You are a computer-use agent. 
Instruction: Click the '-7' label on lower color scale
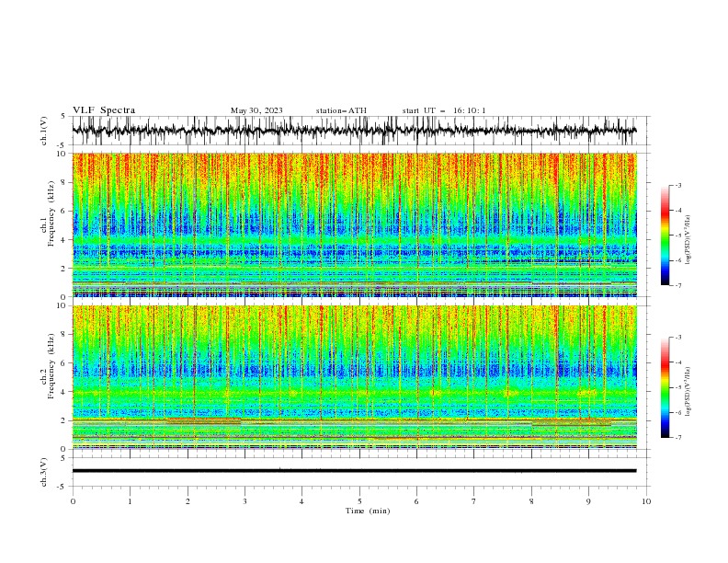click(x=677, y=437)
